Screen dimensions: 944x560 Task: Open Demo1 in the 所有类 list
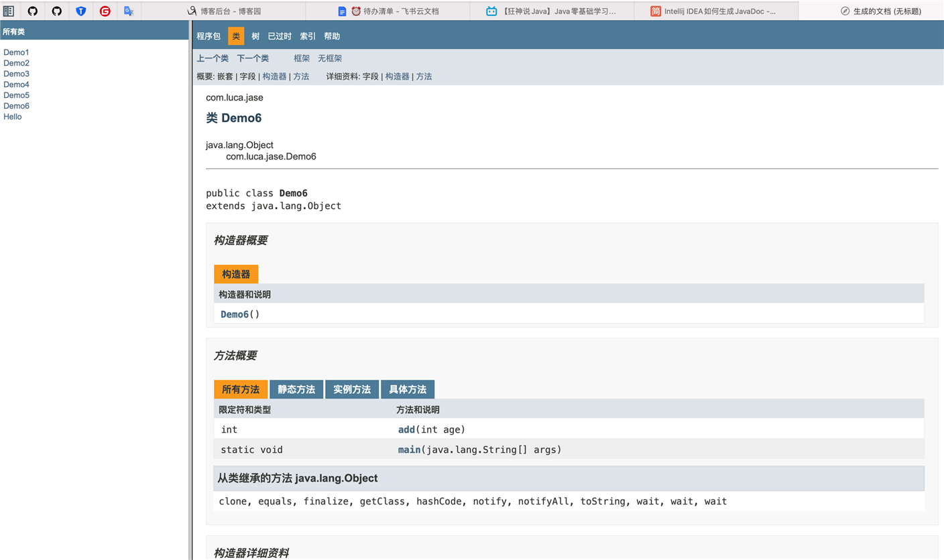click(16, 52)
